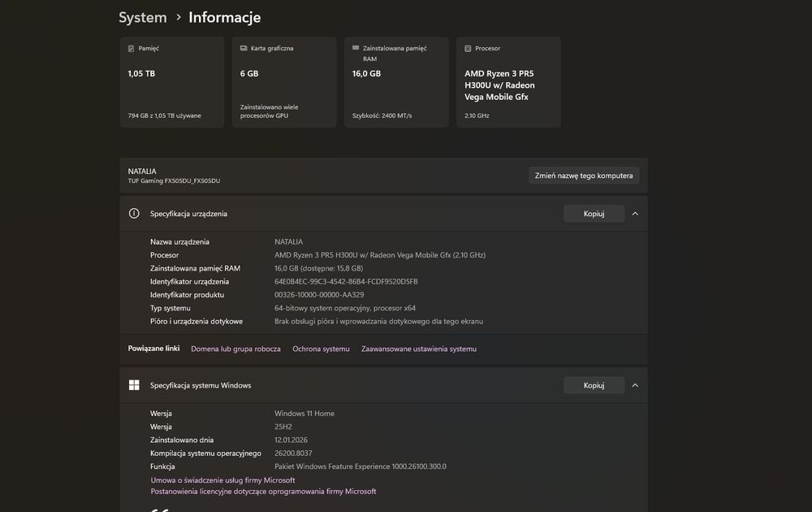Click TUF Gaming FX505DU model text
Image resolution: width=812 pixels, height=512 pixels.
174,181
